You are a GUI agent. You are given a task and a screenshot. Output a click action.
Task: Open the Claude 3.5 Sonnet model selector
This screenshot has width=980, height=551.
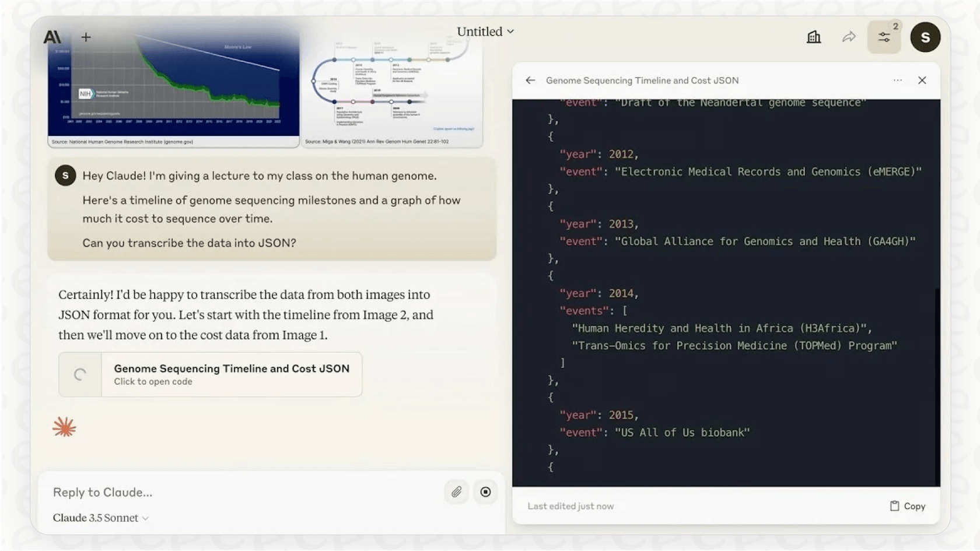point(99,518)
